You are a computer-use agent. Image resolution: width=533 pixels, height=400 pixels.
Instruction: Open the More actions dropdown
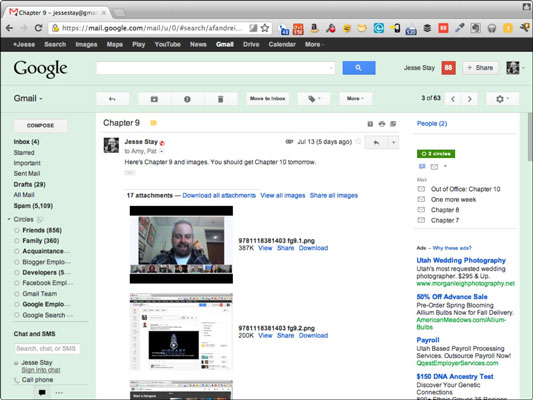[x=356, y=99]
